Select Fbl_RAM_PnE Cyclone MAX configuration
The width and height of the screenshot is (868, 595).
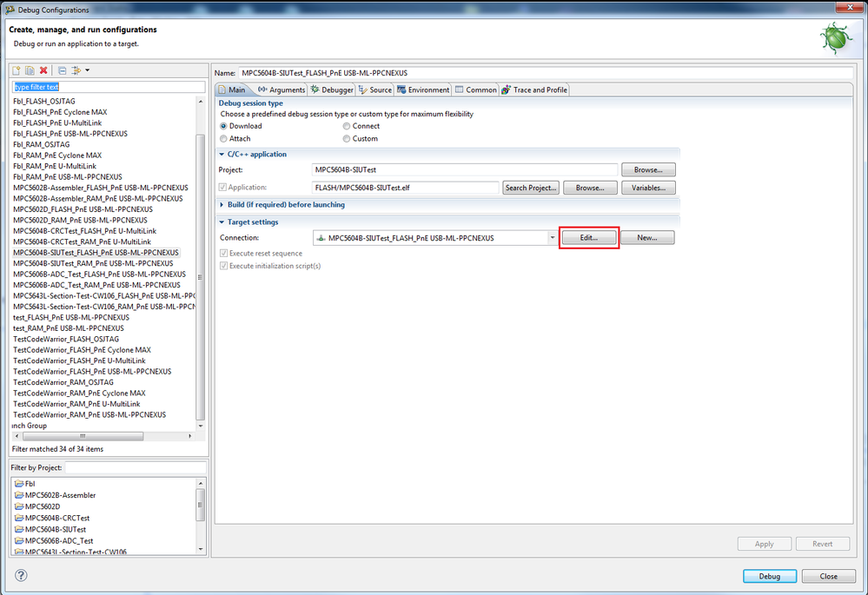click(57, 155)
